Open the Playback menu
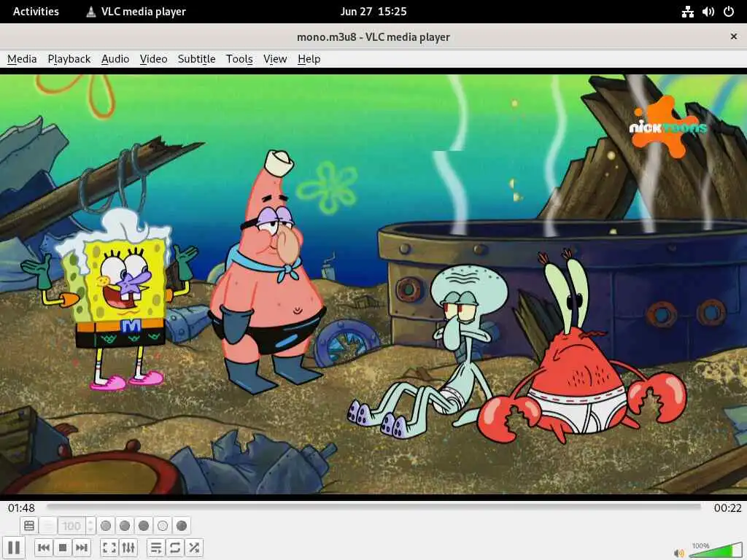Viewport: 747px width, 560px height. 69,59
